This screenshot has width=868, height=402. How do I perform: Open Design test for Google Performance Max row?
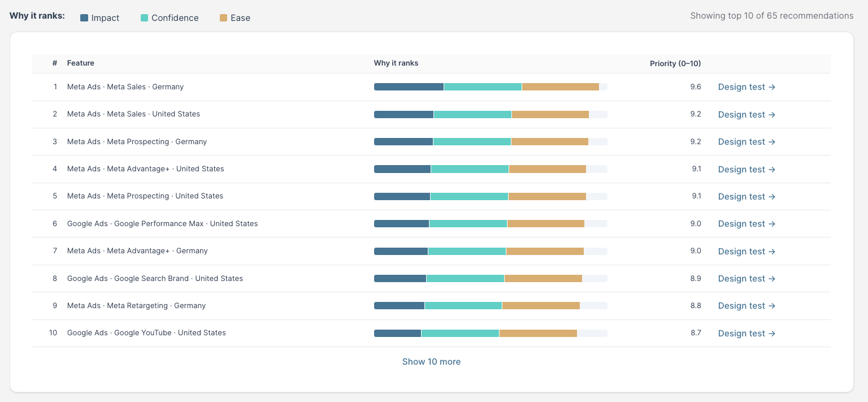747,224
